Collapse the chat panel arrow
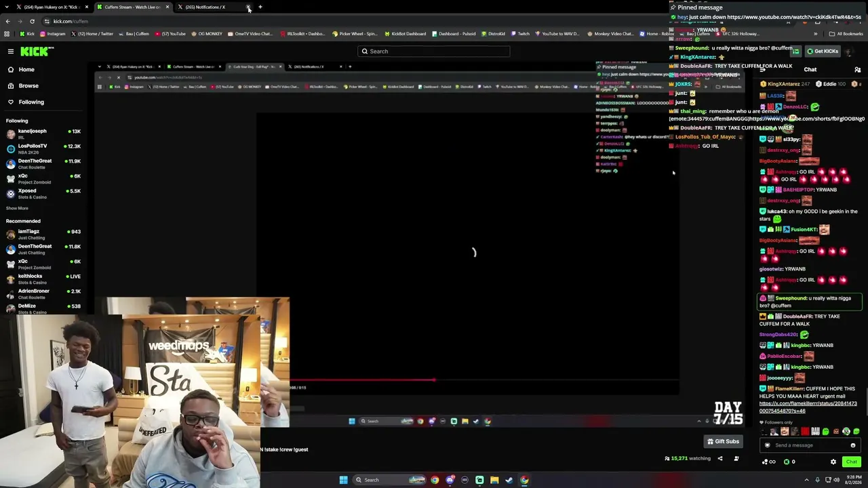Viewport: 868px width, 488px height. (763, 70)
